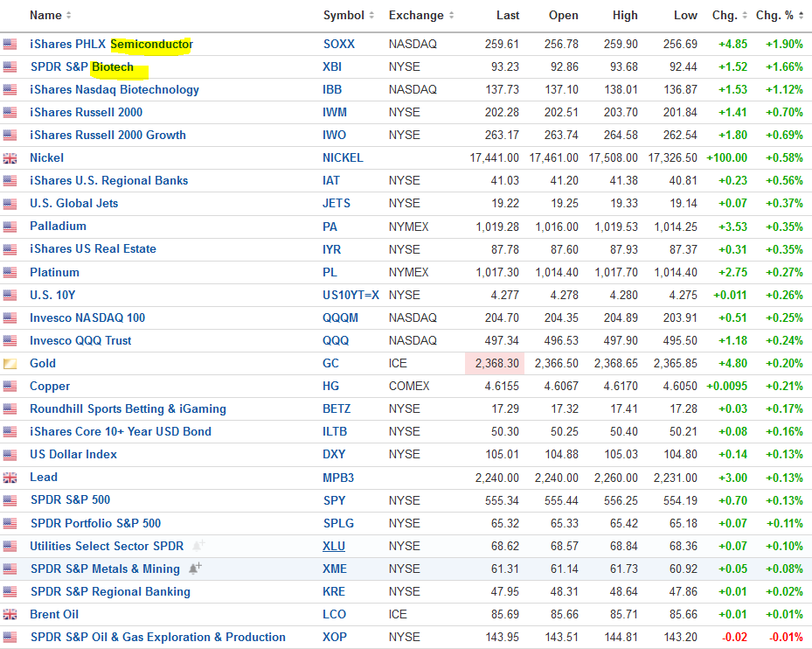The image size is (812, 649).
Task: Click the US flag icon beside SPDR S&P 500
Action: [10, 500]
